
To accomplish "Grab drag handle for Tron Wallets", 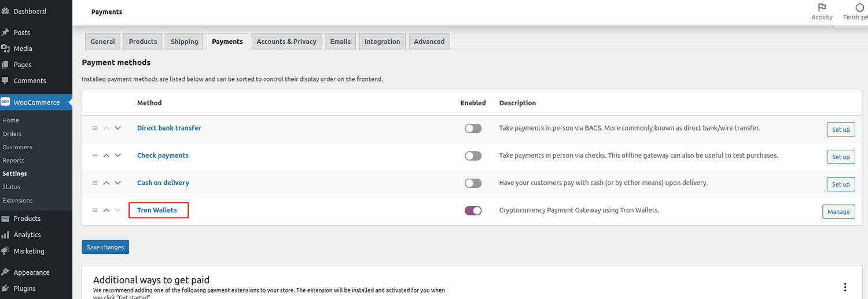I will pyautogui.click(x=95, y=211).
